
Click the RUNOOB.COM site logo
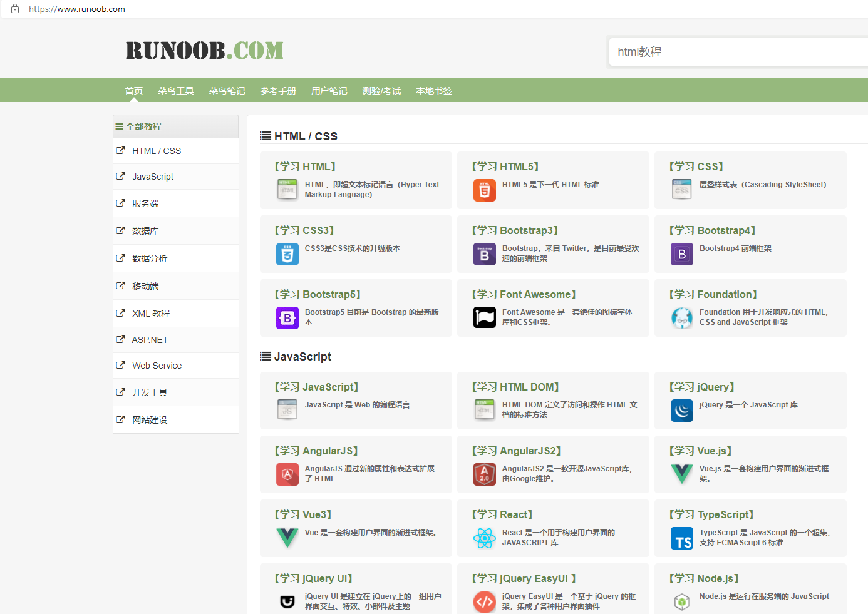pos(205,51)
